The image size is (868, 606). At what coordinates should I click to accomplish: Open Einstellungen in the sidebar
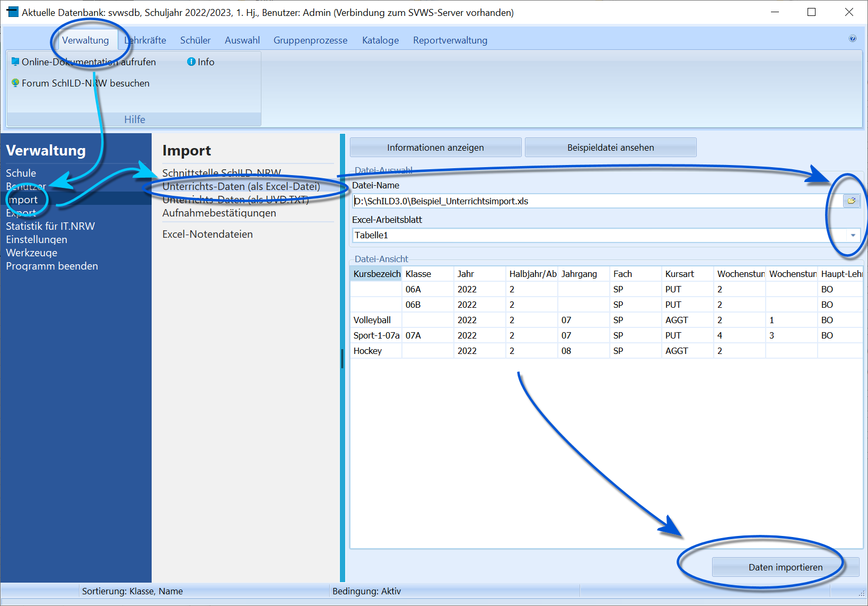pos(37,239)
